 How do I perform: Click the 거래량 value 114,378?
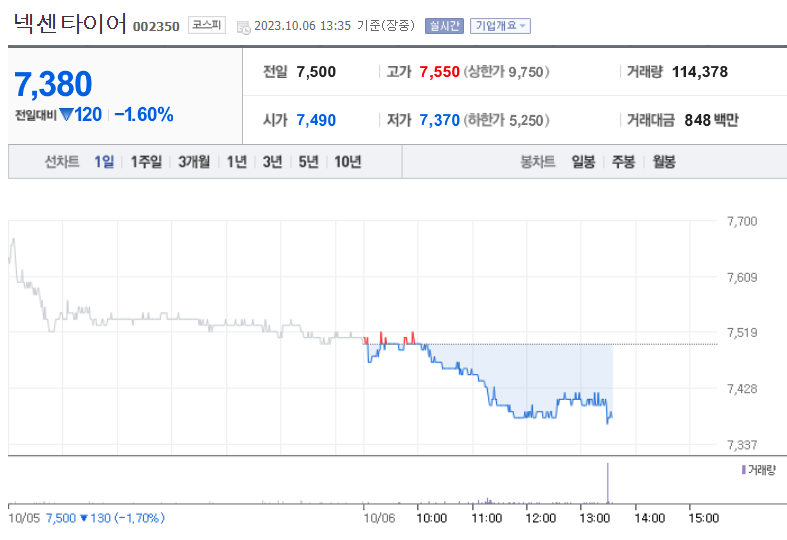700,72
